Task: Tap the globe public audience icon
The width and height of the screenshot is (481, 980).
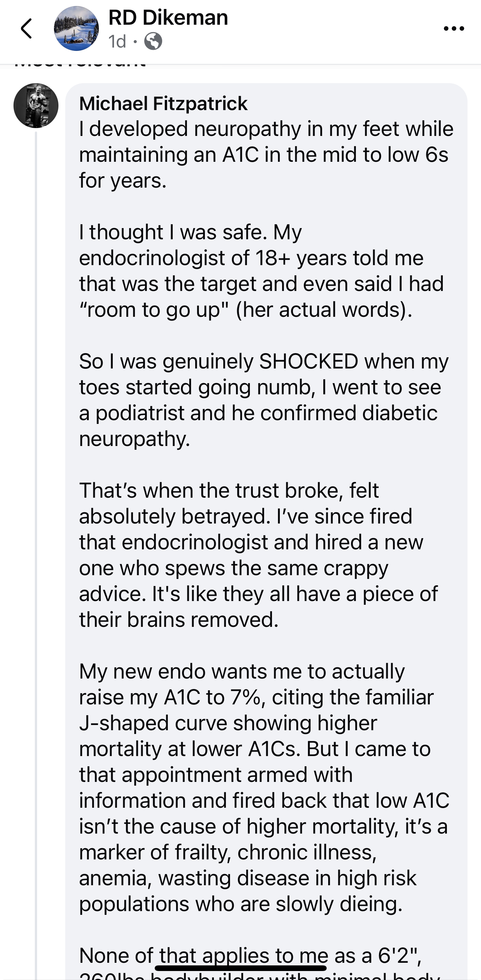Action: coord(153,42)
